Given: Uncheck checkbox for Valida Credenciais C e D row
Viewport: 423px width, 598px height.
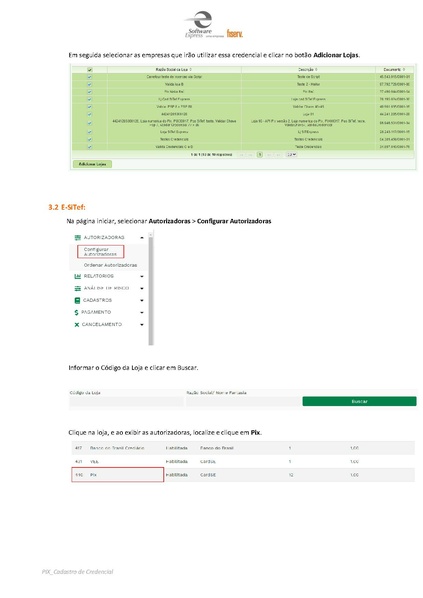Looking at the screenshot, I should click(90, 147).
